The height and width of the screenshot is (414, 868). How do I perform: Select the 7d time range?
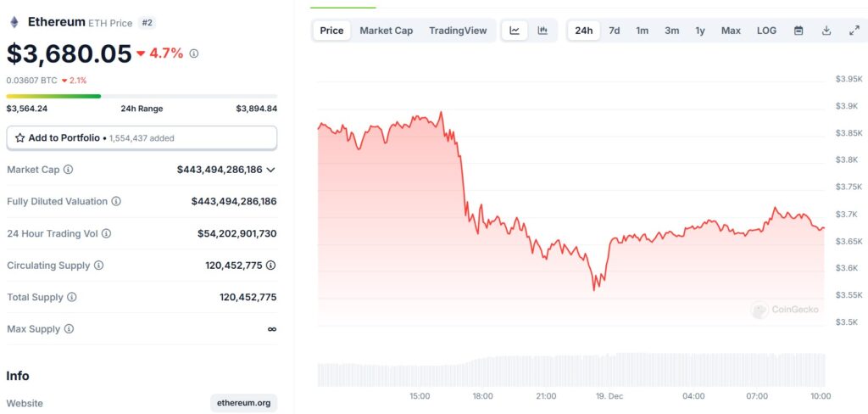click(615, 31)
